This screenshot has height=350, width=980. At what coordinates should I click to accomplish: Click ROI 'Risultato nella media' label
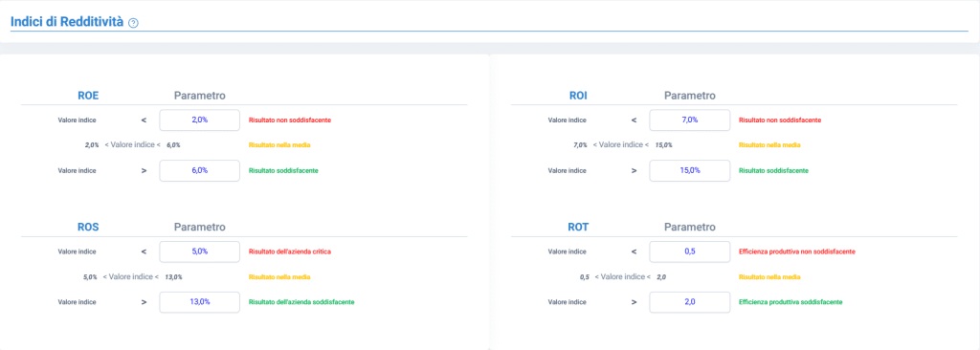pos(769,145)
